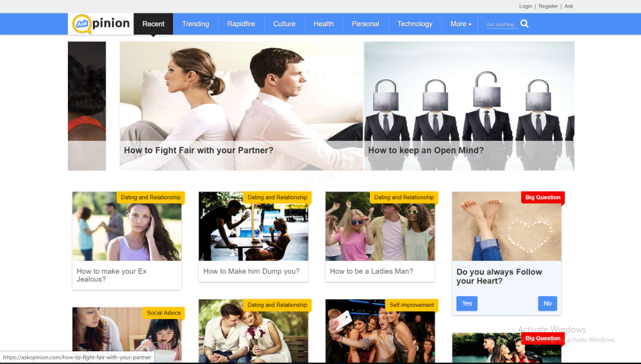Image resolution: width=641 pixels, height=364 pixels.
Task: Click the Ask Anything search field
Action: 502,24
